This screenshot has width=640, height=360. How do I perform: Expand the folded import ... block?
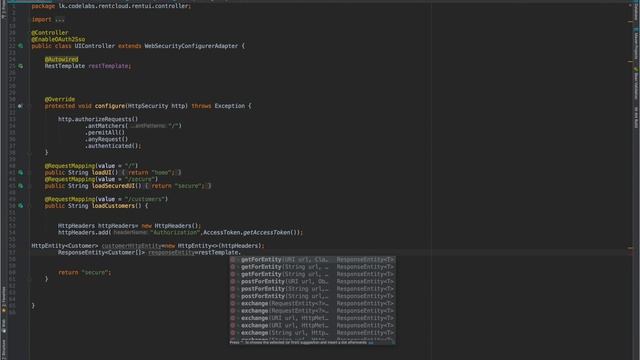tap(60, 20)
